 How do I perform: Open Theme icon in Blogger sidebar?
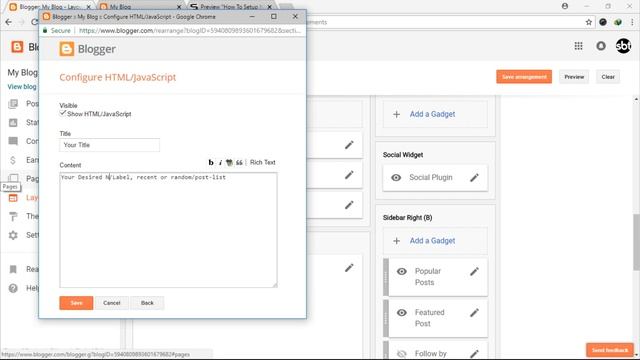(13, 216)
